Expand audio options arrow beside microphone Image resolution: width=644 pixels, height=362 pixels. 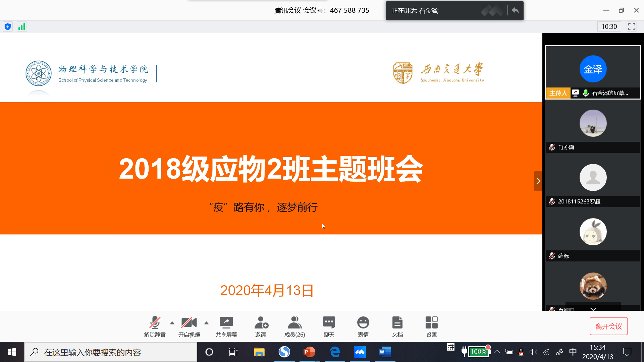coord(172,323)
